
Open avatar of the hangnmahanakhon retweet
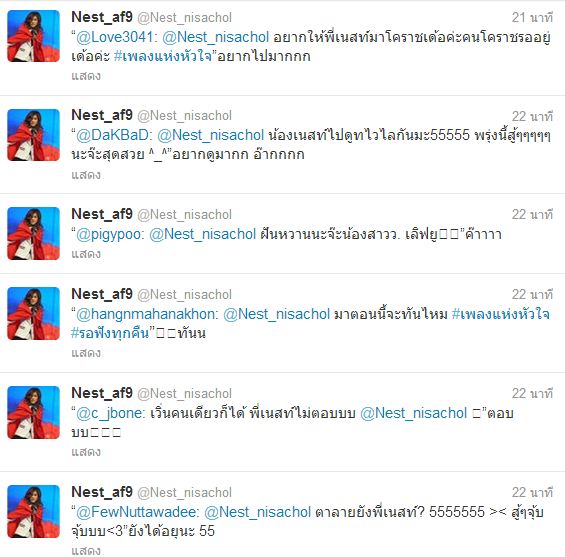(x=34, y=313)
